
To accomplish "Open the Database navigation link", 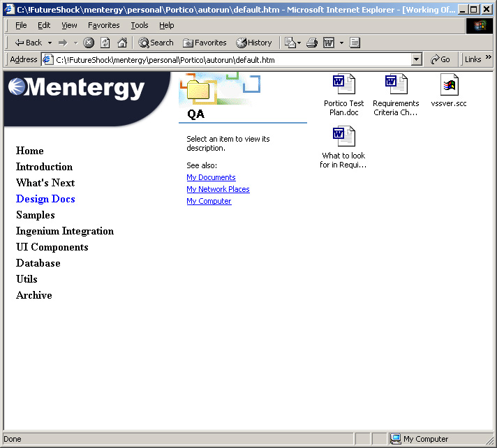I will click(x=38, y=263).
